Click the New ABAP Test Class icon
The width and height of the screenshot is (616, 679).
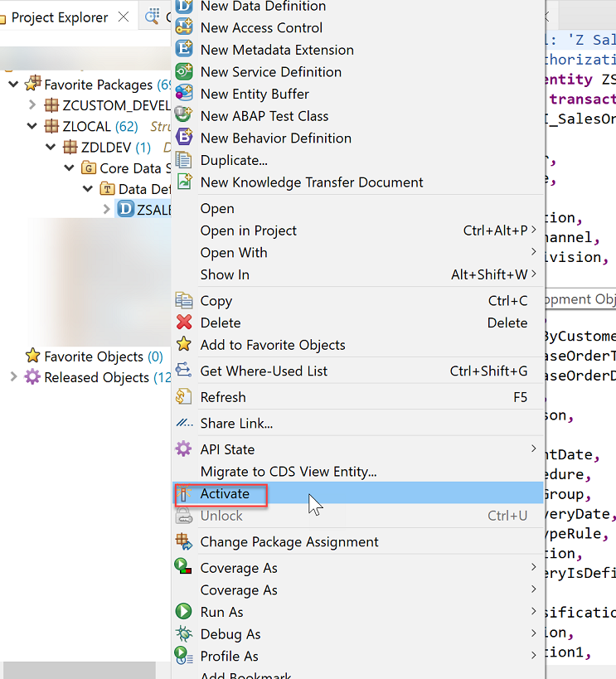coord(183,114)
